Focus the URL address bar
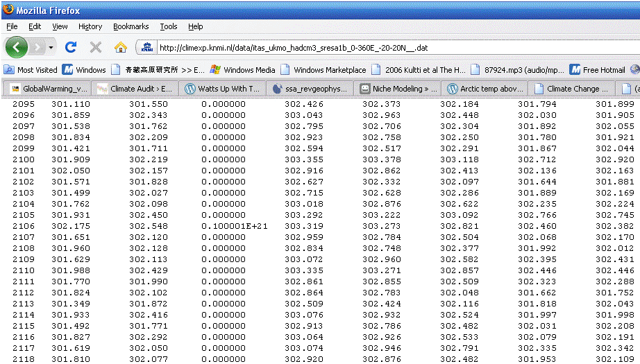Screen dimensions: 640x364 (389, 48)
